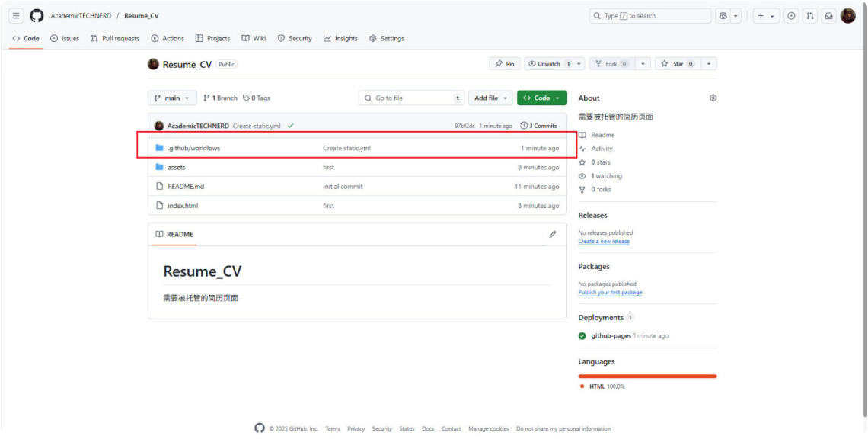The height and width of the screenshot is (439, 868).
Task: Open the .github/workflows folder
Action: point(193,148)
